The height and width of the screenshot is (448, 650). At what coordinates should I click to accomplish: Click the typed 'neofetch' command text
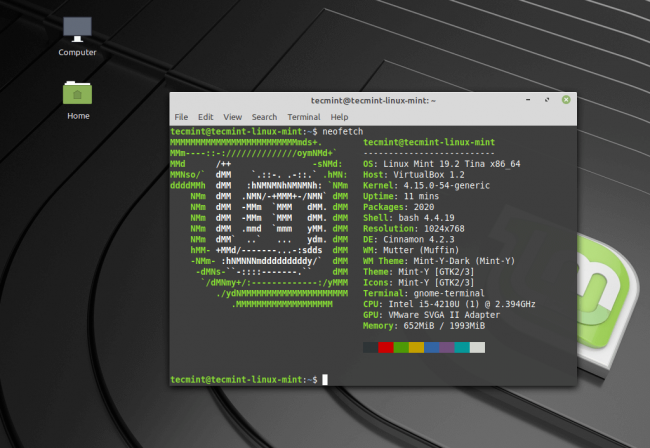point(343,131)
